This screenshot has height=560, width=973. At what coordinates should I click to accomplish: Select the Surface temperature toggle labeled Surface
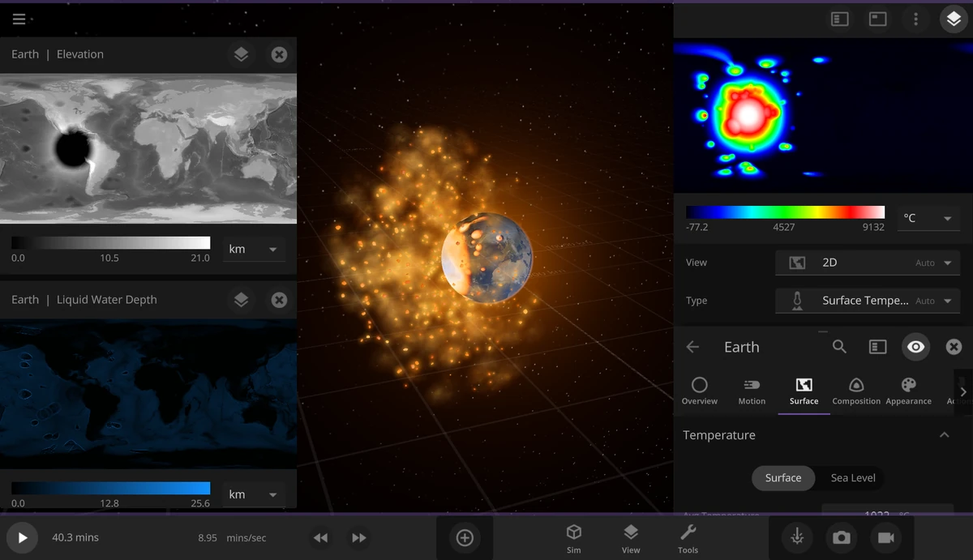pyautogui.click(x=782, y=478)
